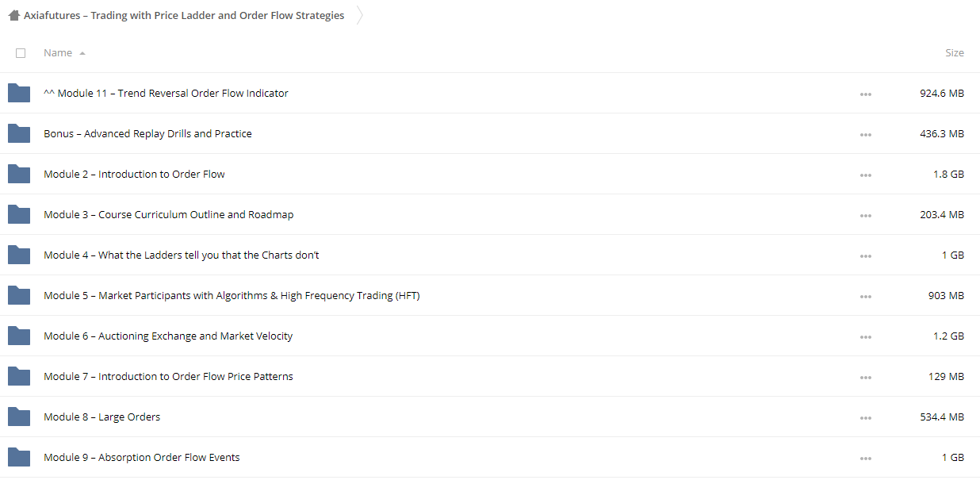Click the breadcrumb chevron after the folder title

tap(360, 15)
